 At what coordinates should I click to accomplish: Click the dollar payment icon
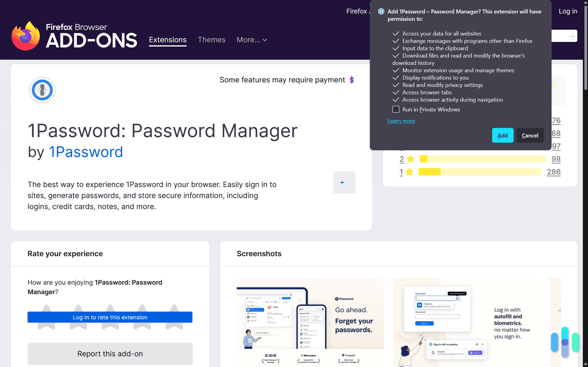pos(351,80)
